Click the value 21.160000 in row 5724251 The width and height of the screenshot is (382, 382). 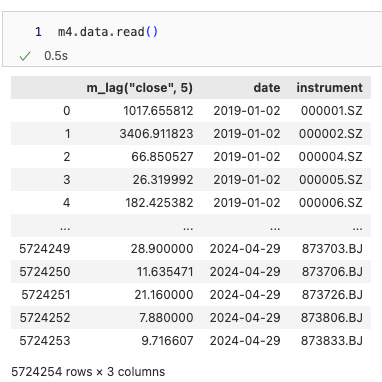tap(164, 295)
